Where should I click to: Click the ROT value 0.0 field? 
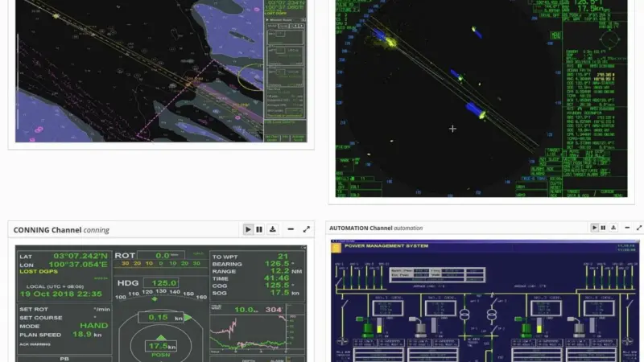pyautogui.click(x=160, y=255)
